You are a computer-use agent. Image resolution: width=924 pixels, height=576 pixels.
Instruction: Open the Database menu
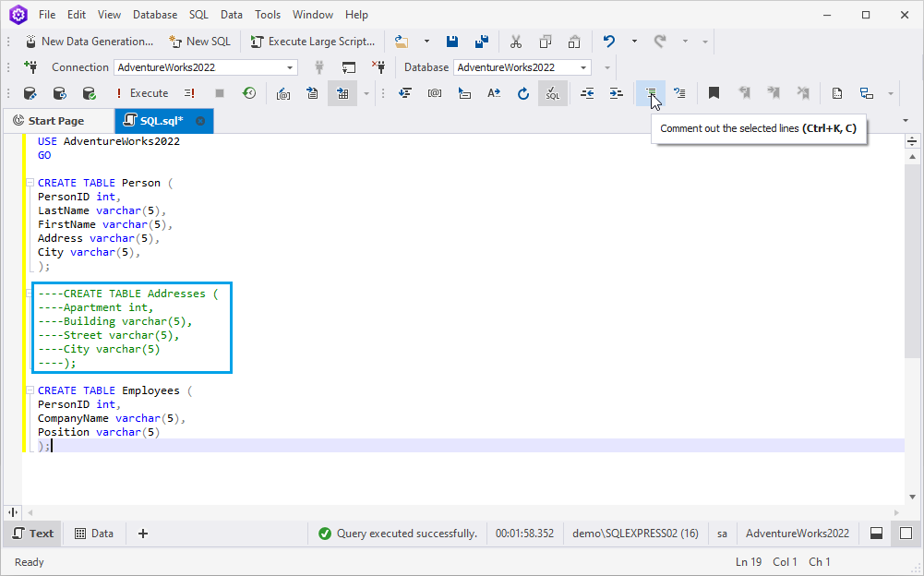point(155,15)
